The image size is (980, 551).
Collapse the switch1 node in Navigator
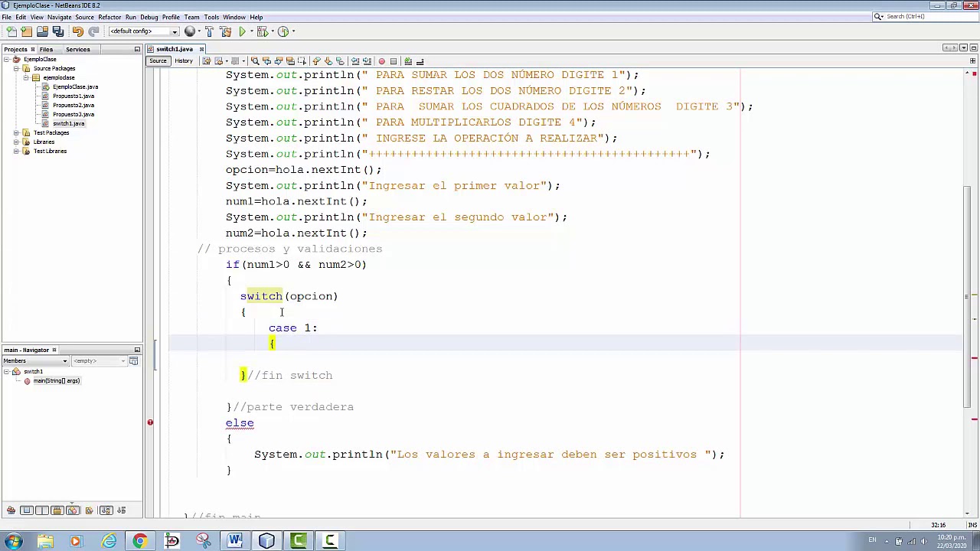[7, 371]
